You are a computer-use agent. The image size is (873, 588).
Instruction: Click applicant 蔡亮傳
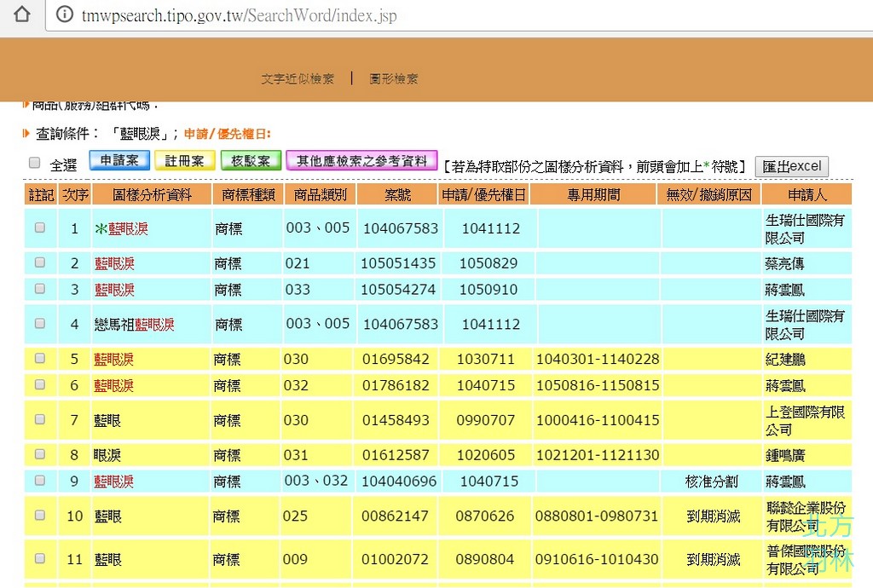[x=784, y=263]
